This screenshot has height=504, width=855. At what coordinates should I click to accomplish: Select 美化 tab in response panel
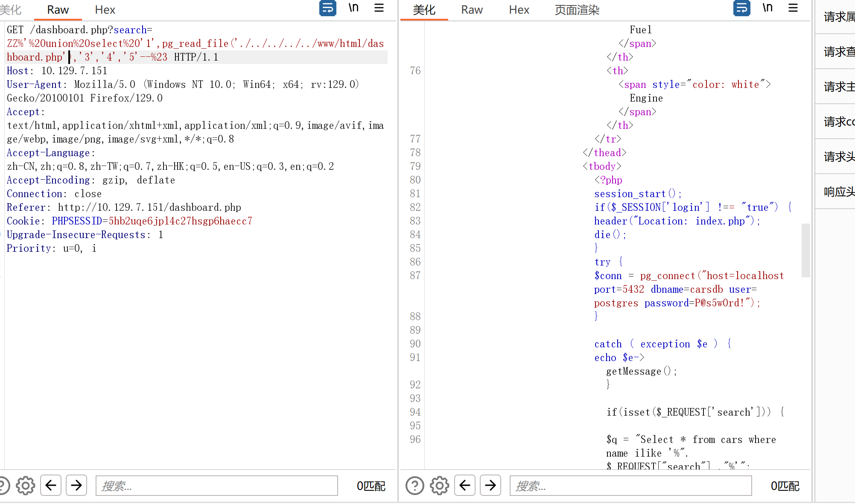[x=424, y=10]
